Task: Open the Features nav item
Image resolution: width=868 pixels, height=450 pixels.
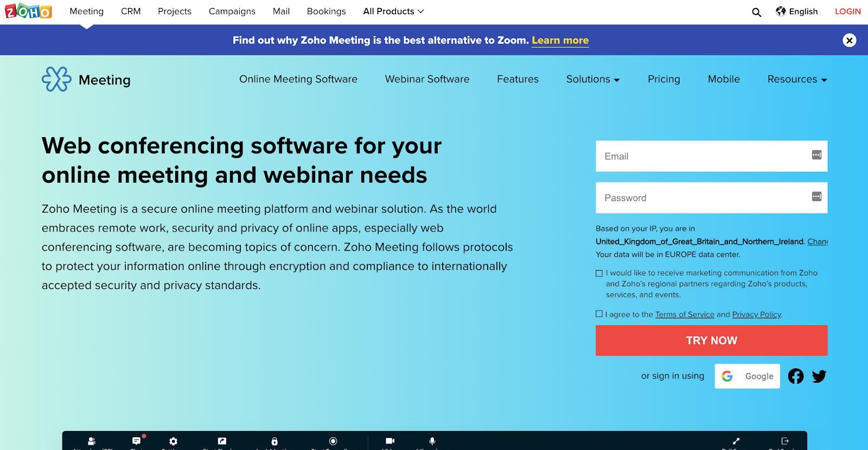Action: pos(518,79)
